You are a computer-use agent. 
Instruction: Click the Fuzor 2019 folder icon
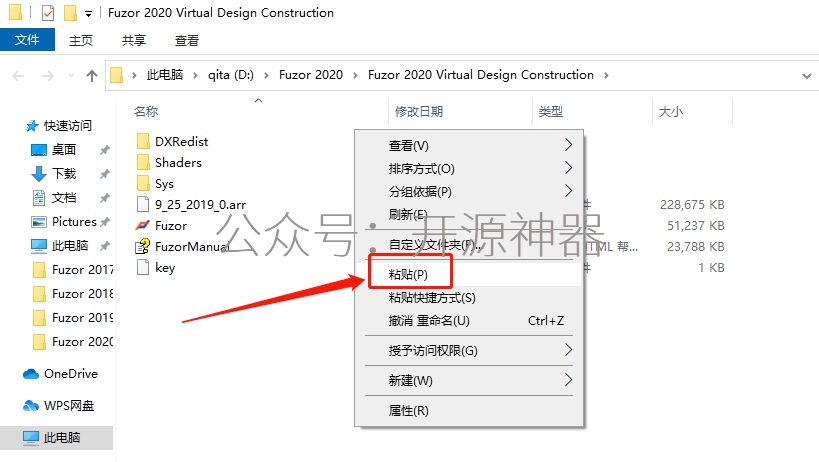[39, 318]
